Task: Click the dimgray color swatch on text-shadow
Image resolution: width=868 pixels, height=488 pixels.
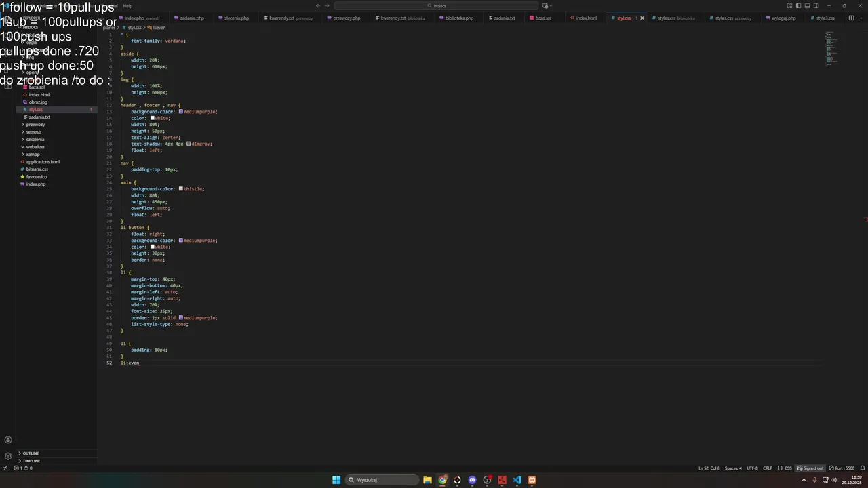Action: [189, 144]
